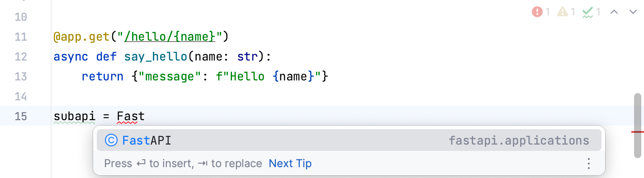
Task: Click the fastapi.applications package label
Action: [519, 141]
